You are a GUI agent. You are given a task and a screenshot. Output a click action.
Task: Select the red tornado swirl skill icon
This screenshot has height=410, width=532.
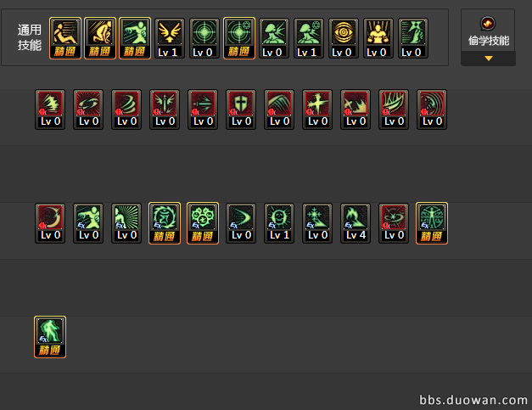pyautogui.click(x=126, y=110)
